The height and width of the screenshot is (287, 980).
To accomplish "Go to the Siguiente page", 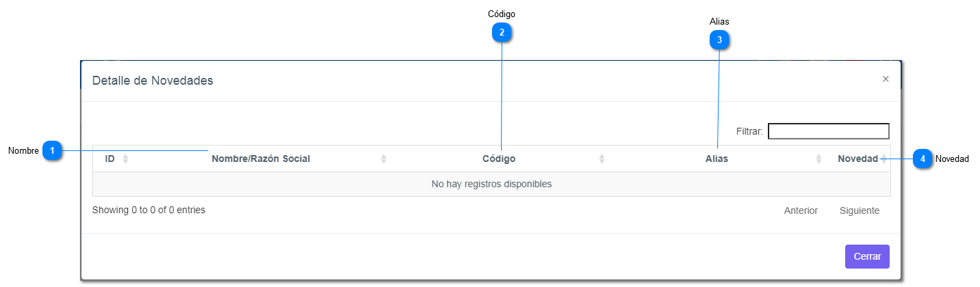I will [x=860, y=210].
